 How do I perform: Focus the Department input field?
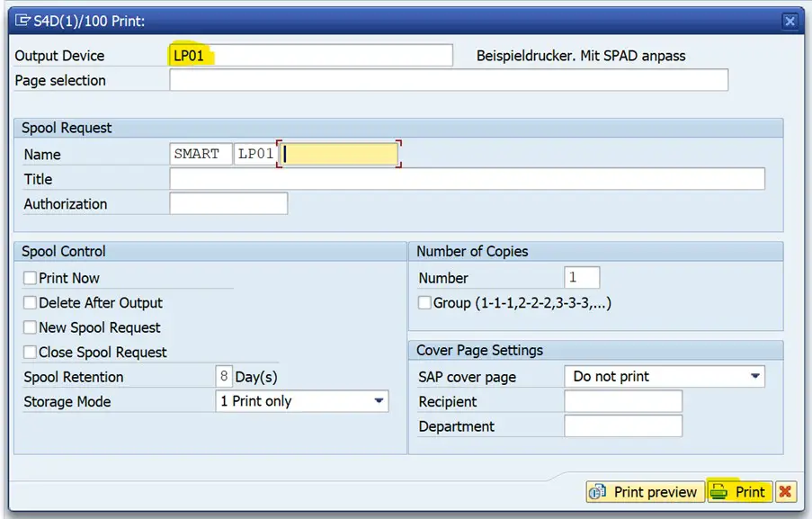coord(623,426)
